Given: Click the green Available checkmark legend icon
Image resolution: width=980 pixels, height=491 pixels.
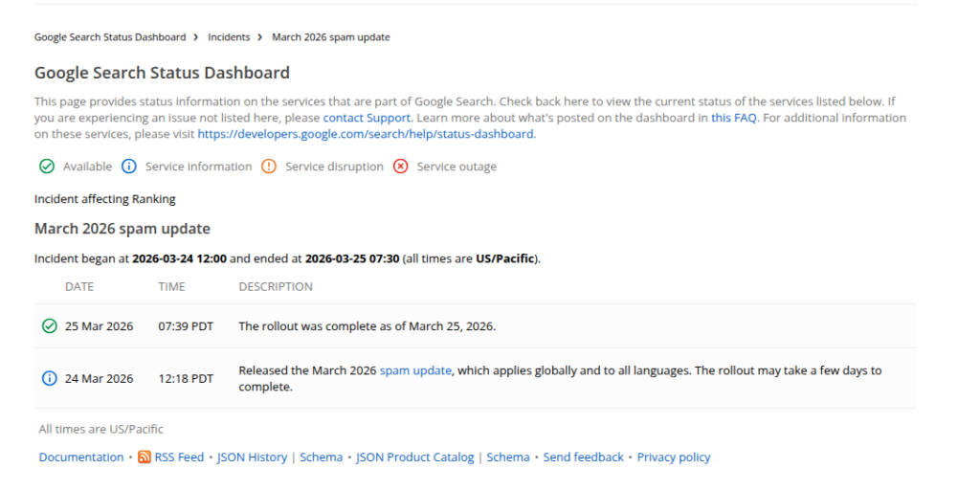Looking at the screenshot, I should coord(46,167).
